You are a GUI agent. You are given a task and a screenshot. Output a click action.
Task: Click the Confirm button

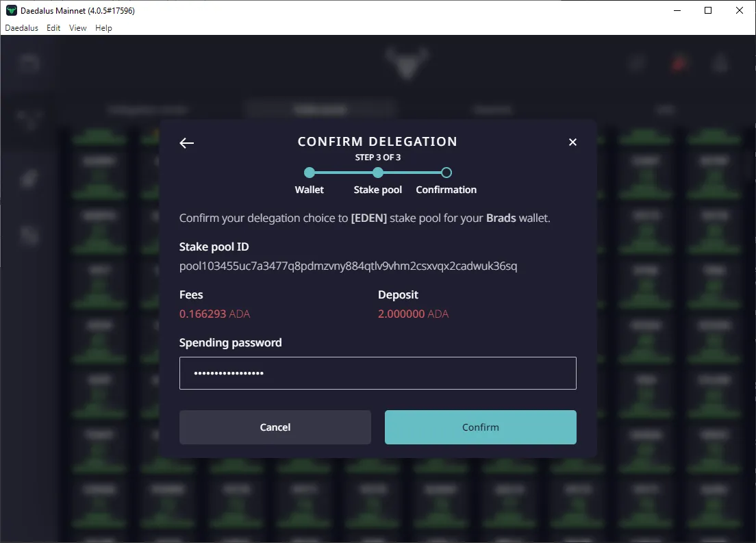[480, 427]
